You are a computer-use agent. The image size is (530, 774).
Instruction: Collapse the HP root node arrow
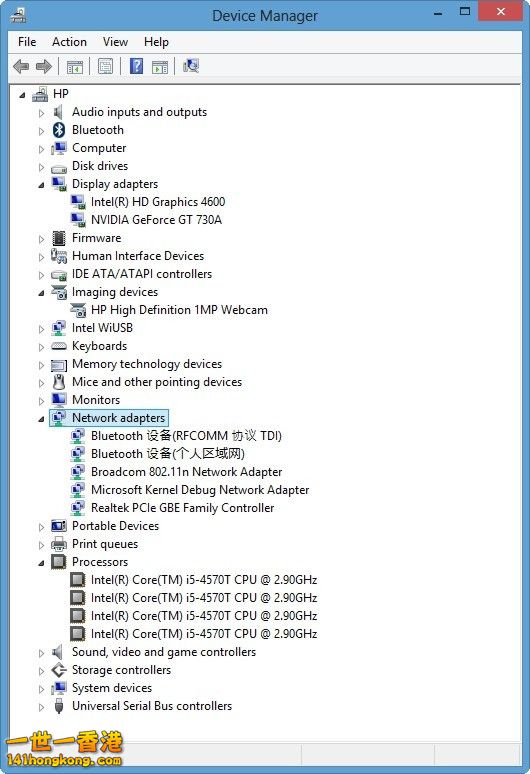point(22,95)
